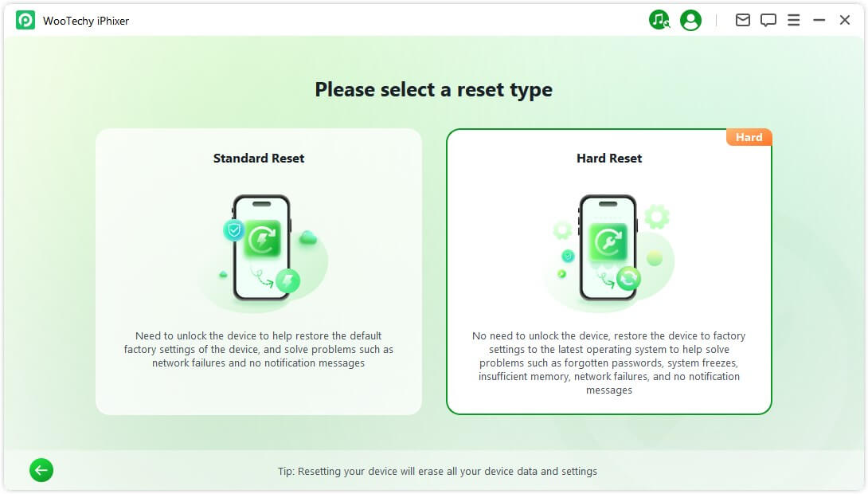Image resolution: width=868 pixels, height=494 pixels.
Task: Click the 'Please select a reset type' heading
Action: click(x=433, y=90)
